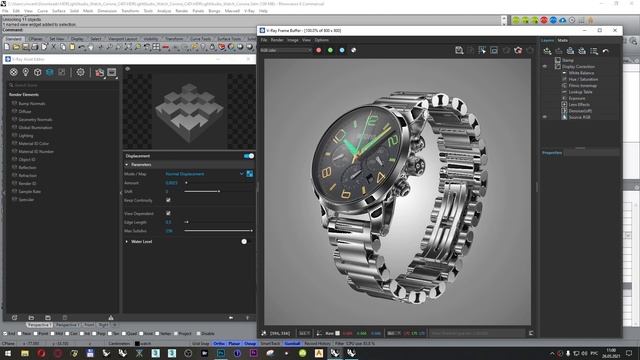The image size is (640, 360).
Task: Toggle the red channel in Frame Buffer
Action: 319,50
